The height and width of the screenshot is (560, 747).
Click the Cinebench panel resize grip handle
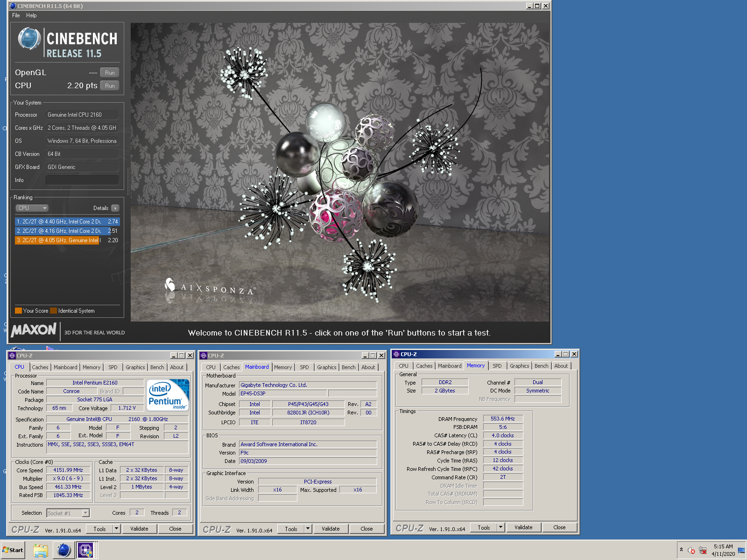pyautogui.click(x=128, y=181)
